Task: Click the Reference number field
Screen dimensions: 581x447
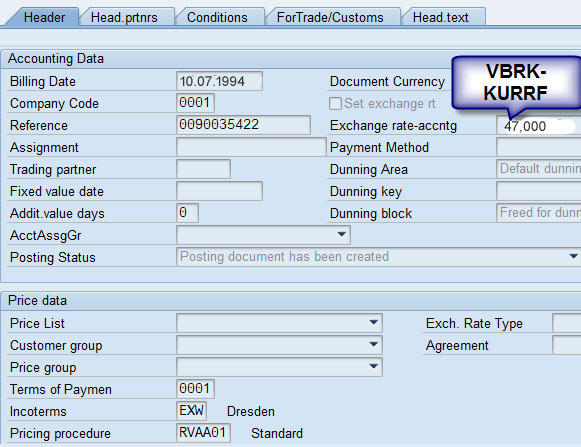Action: tap(243, 125)
